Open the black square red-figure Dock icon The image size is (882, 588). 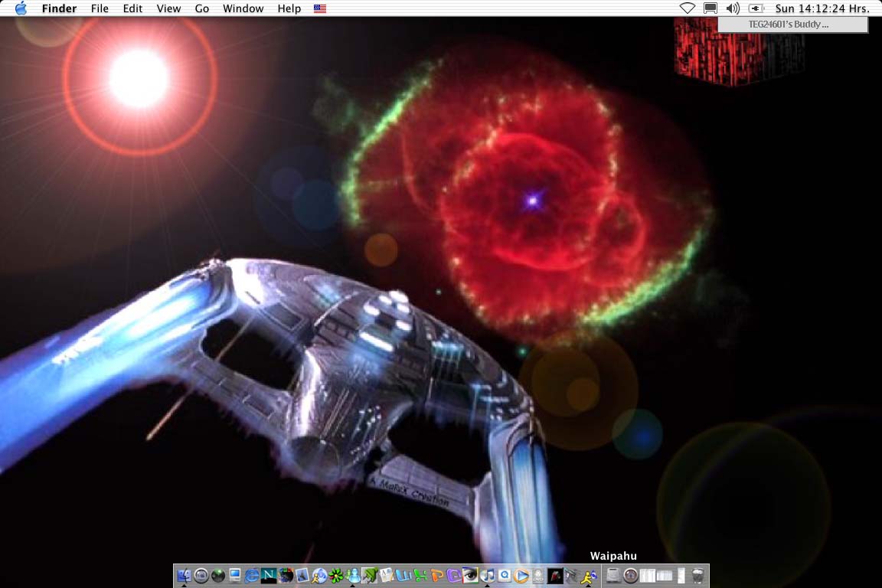click(555, 576)
